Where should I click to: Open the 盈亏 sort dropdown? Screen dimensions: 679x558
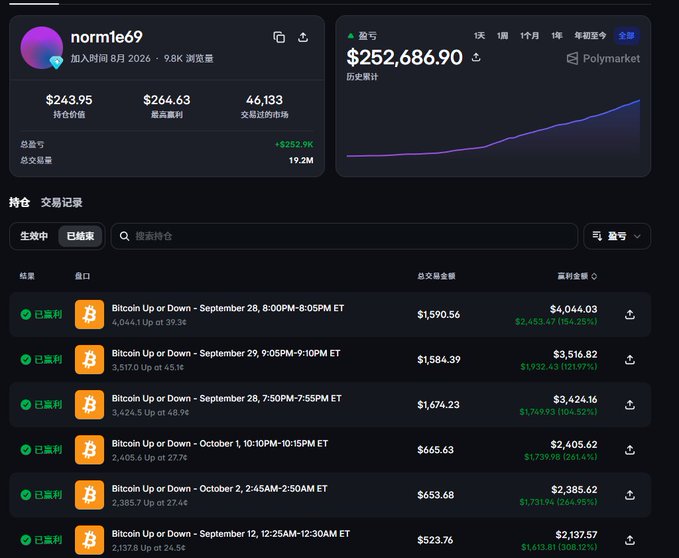[617, 236]
